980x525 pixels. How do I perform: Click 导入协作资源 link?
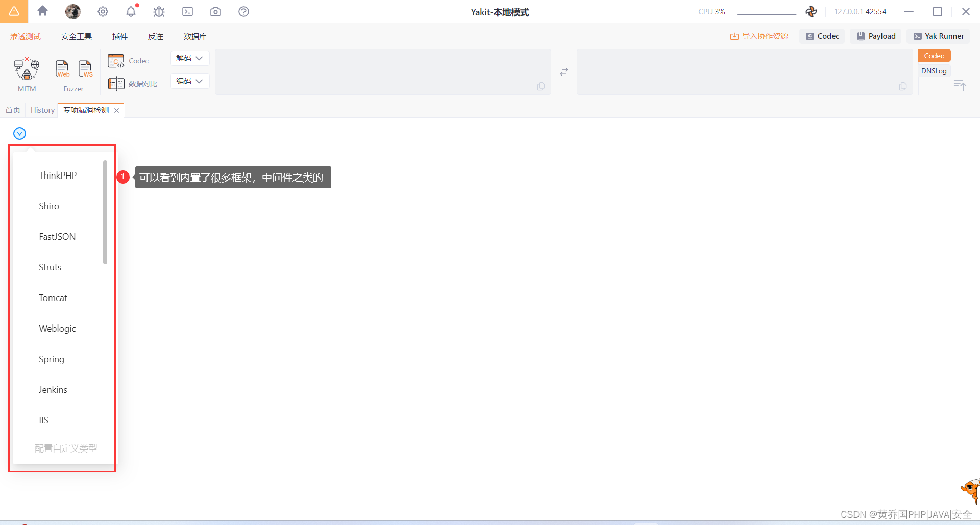[x=759, y=36]
